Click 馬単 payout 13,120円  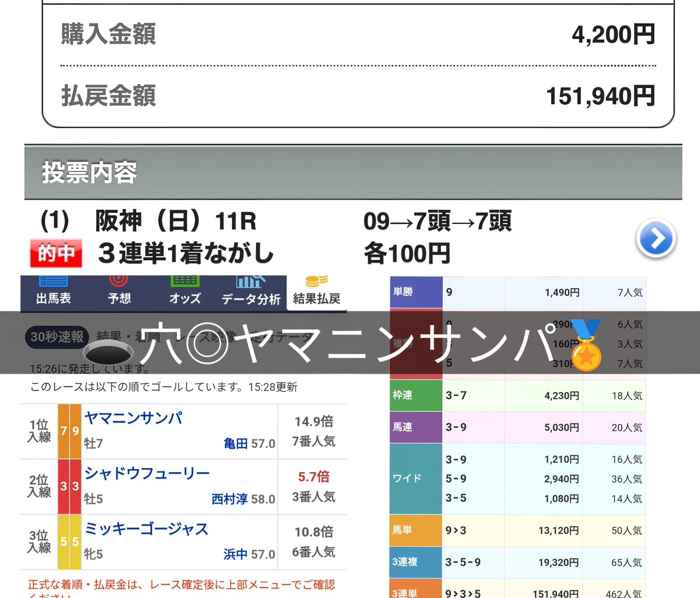click(559, 531)
